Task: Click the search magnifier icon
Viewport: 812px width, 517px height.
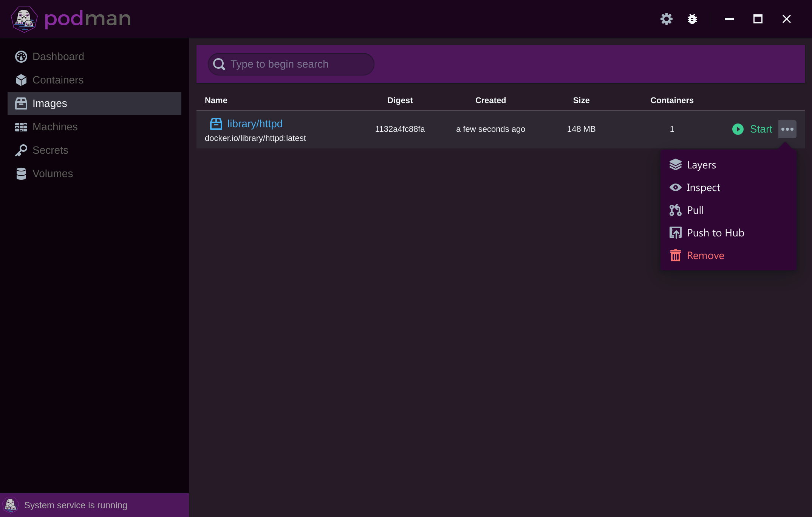Action: (219, 64)
